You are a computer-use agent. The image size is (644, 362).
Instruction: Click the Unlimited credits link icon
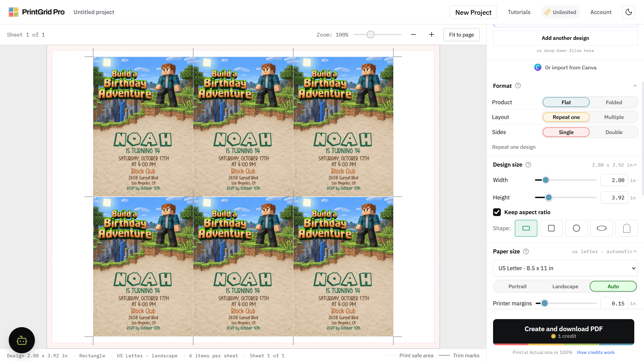tap(547, 12)
